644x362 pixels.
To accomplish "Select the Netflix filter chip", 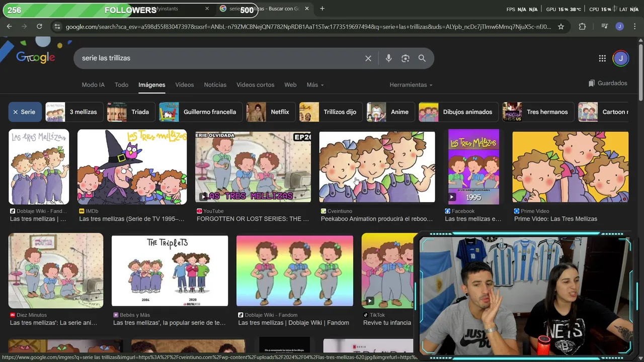I will pos(271,112).
